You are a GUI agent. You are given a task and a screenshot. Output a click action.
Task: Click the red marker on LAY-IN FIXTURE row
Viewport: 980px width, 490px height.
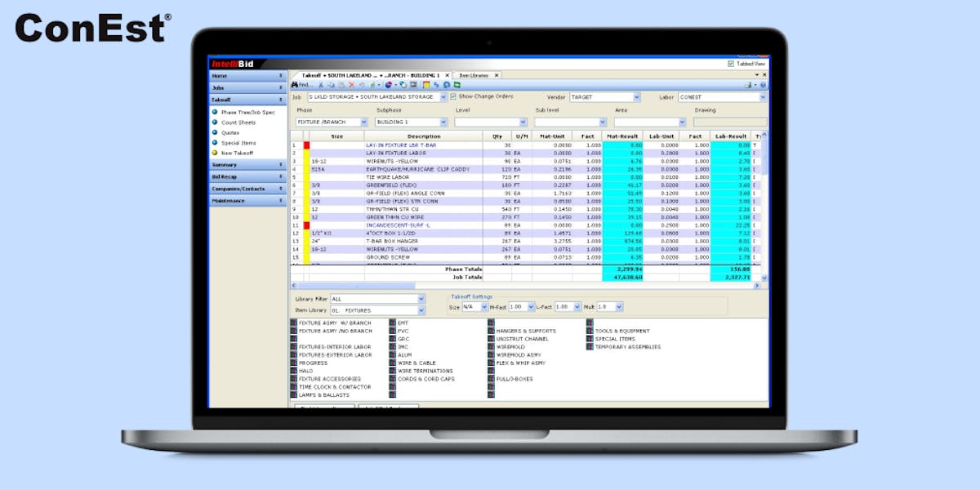click(x=307, y=145)
